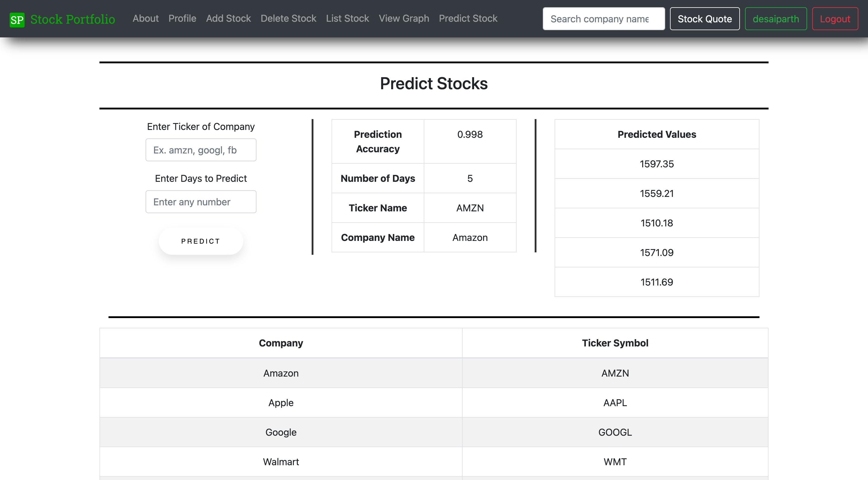The height and width of the screenshot is (480, 868).
Task: Go to the About page
Action: click(145, 18)
